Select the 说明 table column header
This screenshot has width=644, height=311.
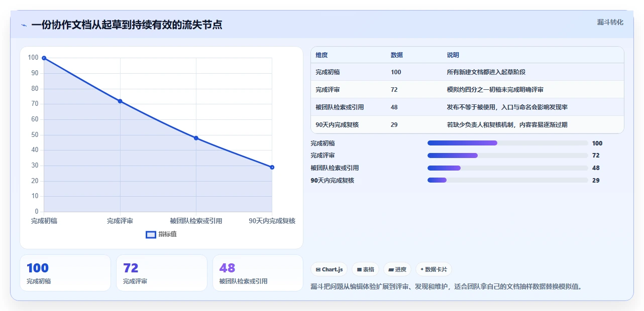coord(453,55)
